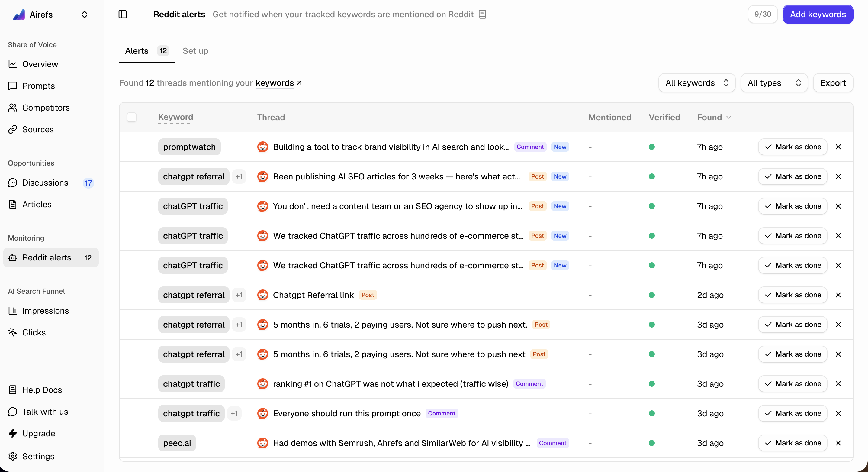Screen dimensions: 868x472
Task: Click the Add keywords button
Action: 818,14
